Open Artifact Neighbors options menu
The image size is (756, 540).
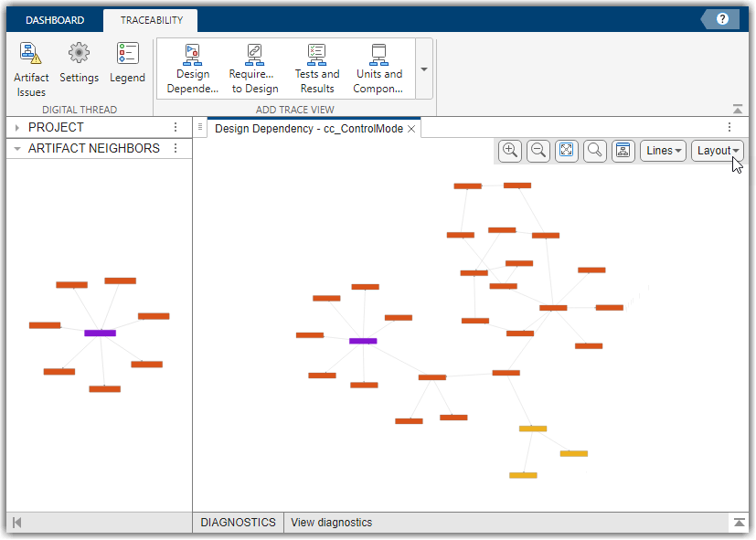pos(176,148)
